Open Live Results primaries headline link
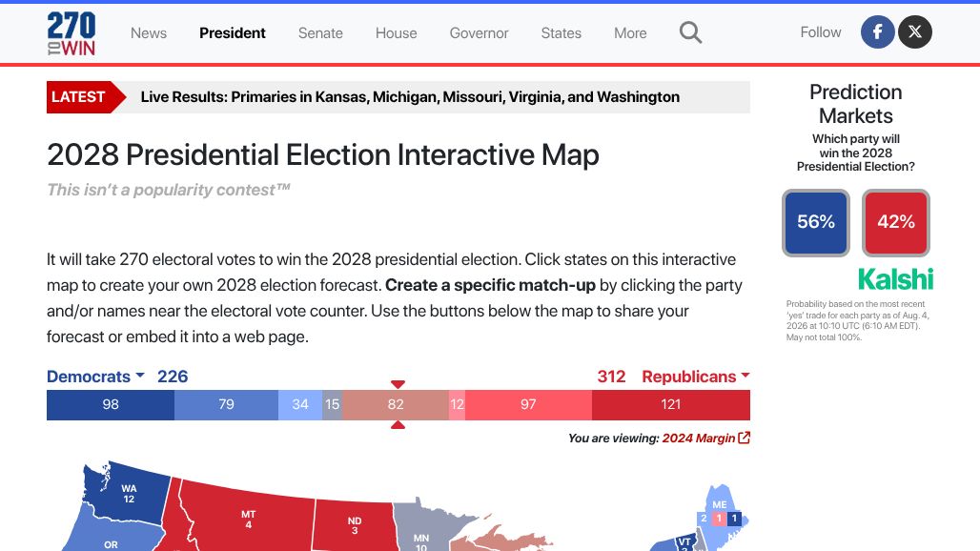This screenshot has width=980, height=551. point(410,97)
